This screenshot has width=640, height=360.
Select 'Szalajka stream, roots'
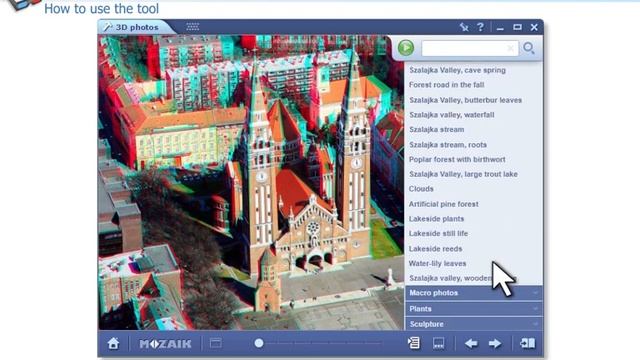click(448, 144)
